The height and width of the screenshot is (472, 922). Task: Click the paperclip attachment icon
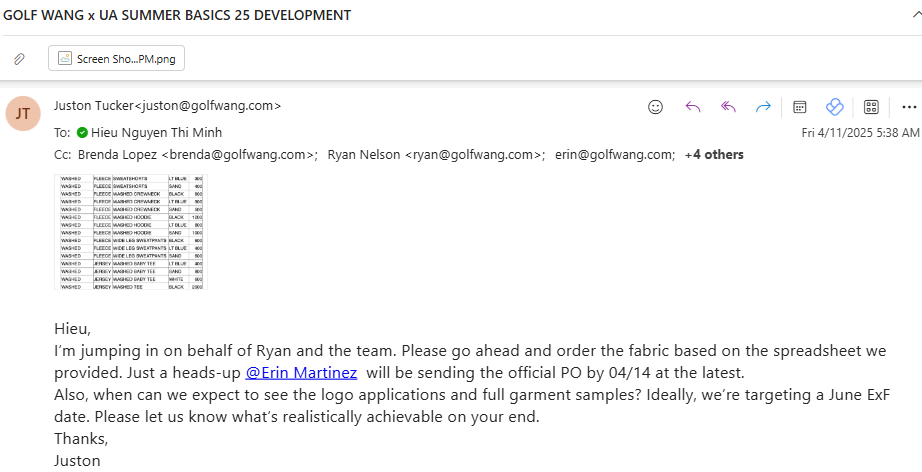[19, 59]
